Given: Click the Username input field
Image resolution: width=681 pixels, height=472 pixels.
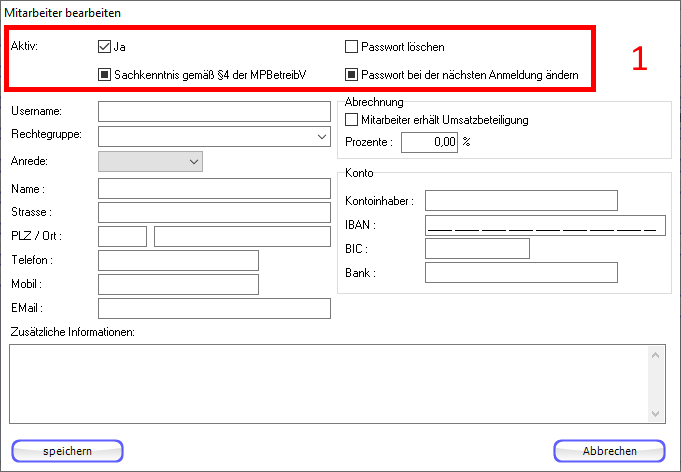Looking at the screenshot, I should (214, 111).
